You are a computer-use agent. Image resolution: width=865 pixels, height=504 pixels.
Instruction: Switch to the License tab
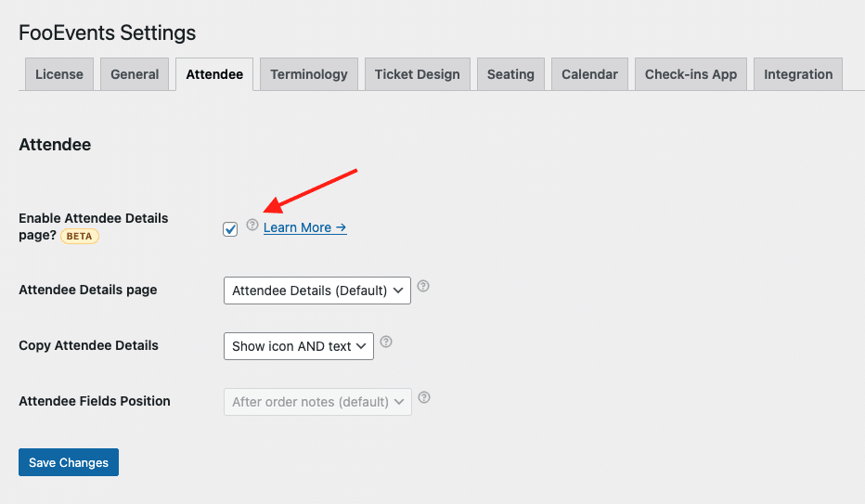coord(59,74)
